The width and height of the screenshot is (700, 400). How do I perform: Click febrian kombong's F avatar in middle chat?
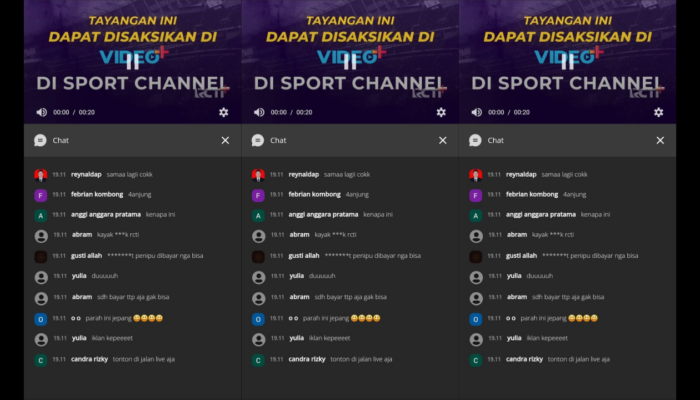point(258,195)
